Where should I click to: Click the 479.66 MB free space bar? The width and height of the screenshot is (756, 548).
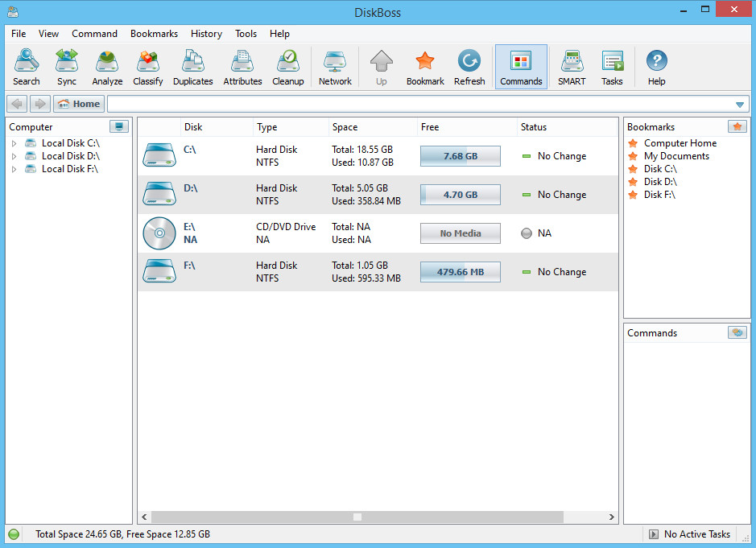(x=460, y=272)
